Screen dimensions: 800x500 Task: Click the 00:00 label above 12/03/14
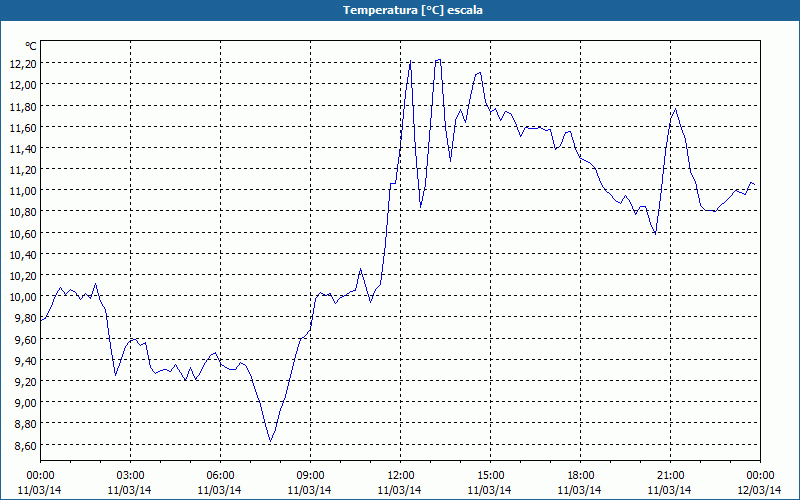[x=760, y=475]
